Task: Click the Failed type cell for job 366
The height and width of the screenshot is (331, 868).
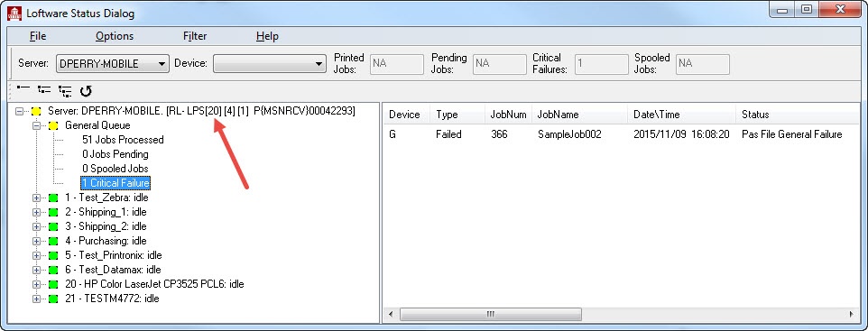Action: pos(448,134)
